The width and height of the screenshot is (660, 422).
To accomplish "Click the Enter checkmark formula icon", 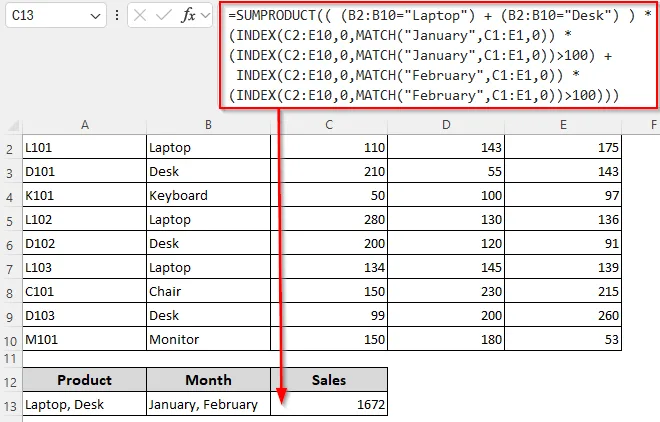I will 163,16.
